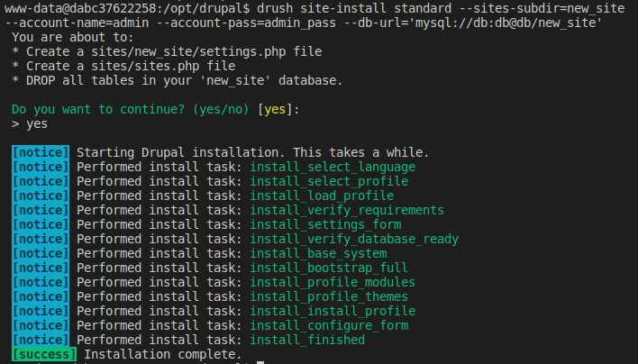Click 'Starting Drupal installation' notice line
Screen dimensions: 638x364
[x=252, y=152]
